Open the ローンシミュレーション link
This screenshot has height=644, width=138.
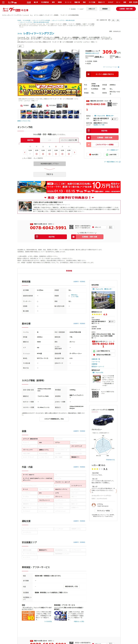click(x=111, y=67)
